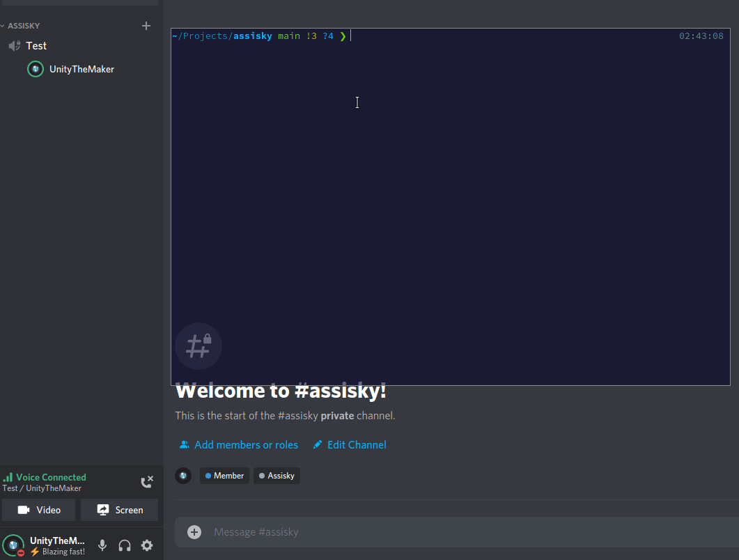
Task: Click your avatar in the user panel
Action: click(x=13, y=545)
